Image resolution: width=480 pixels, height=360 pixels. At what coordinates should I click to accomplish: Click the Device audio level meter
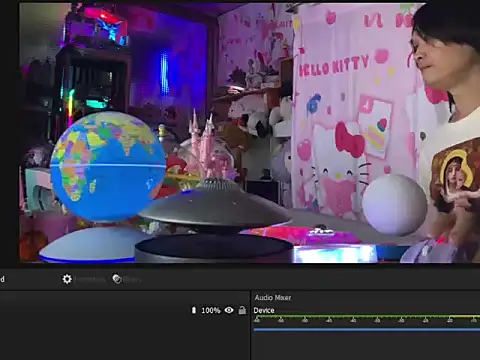coord(367,316)
